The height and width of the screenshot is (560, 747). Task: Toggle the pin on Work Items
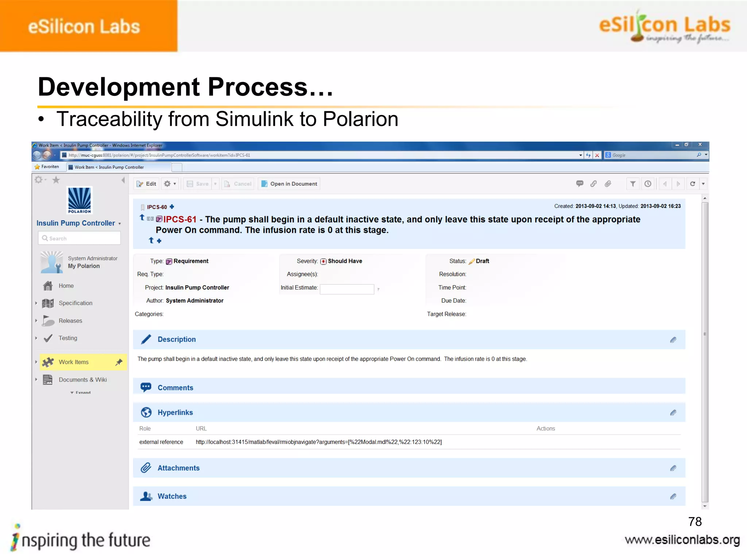click(119, 362)
